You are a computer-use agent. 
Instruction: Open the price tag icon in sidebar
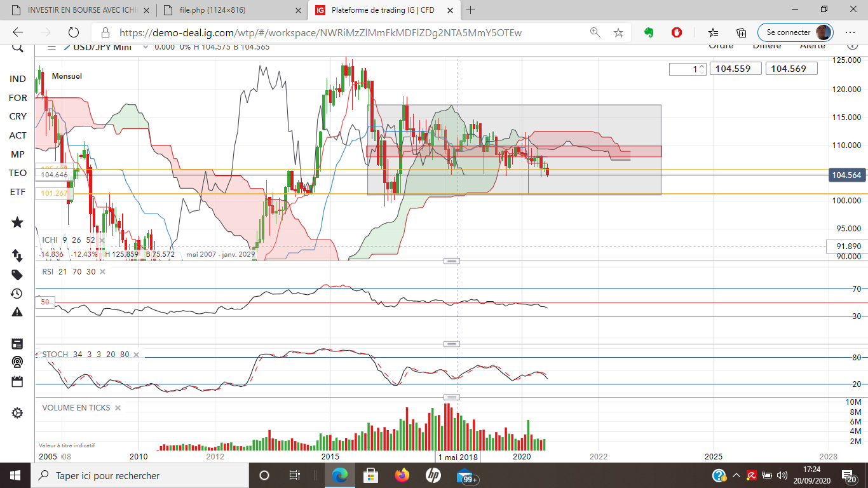click(17, 274)
